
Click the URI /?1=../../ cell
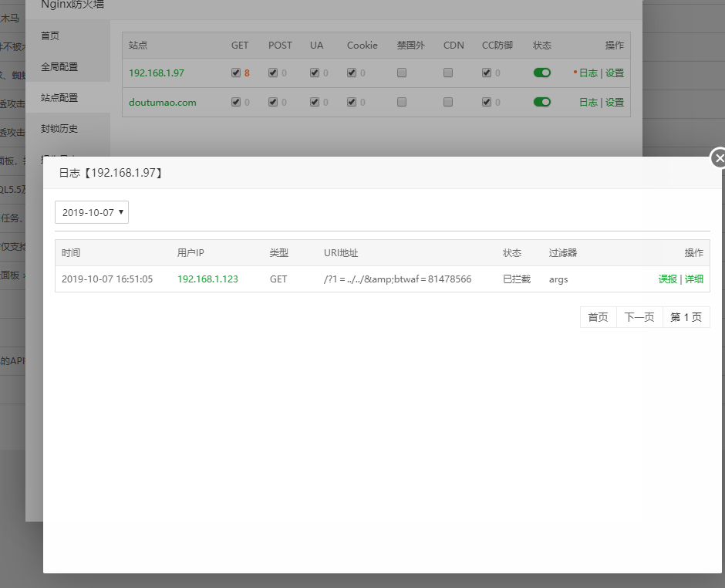coord(398,279)
